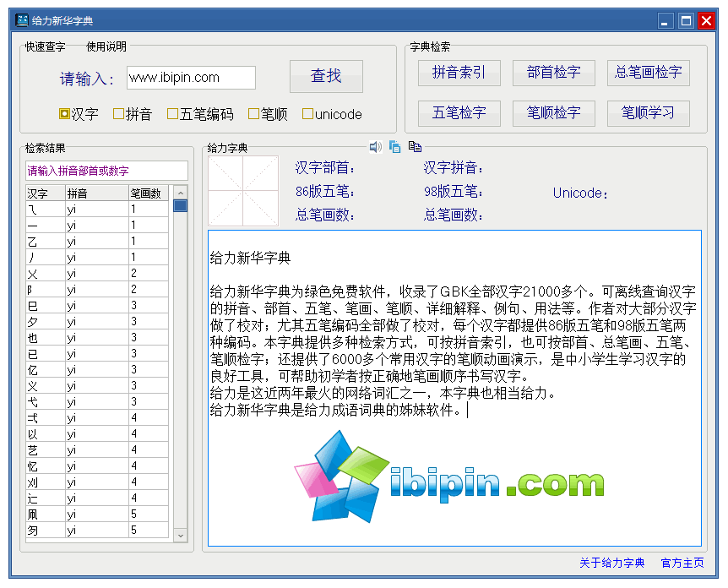Maximize the 给力新华字典 window
Viewport: 728px width, 588px height.
tap(686, 21)
